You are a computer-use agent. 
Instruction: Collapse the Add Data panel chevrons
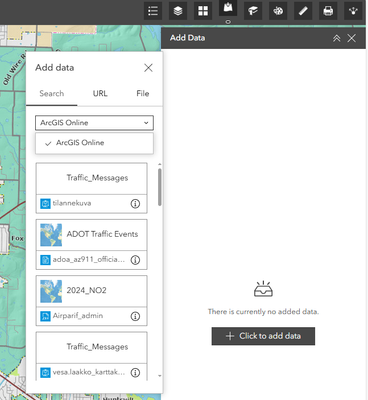[x=337, y=38]
